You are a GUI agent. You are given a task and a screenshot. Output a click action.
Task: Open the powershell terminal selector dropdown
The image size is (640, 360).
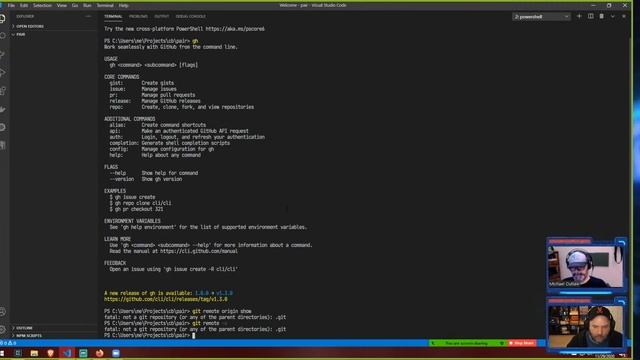click(541, 17)
